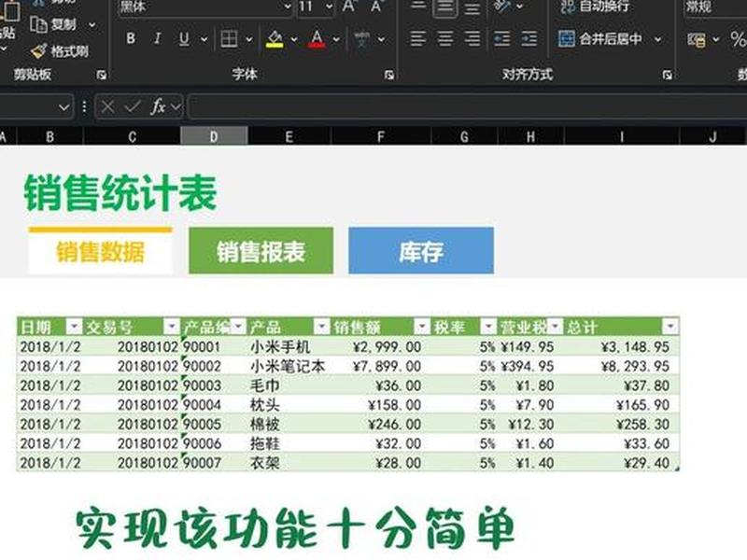Screen dimensions: 747x560
Task: Open font name box 黑体
Action: 205,7
